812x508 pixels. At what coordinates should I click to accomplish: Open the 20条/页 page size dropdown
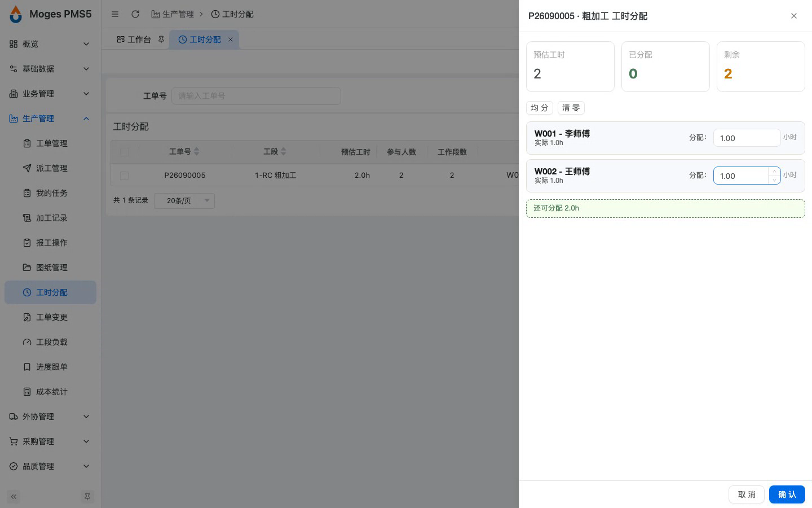point(184,200)
